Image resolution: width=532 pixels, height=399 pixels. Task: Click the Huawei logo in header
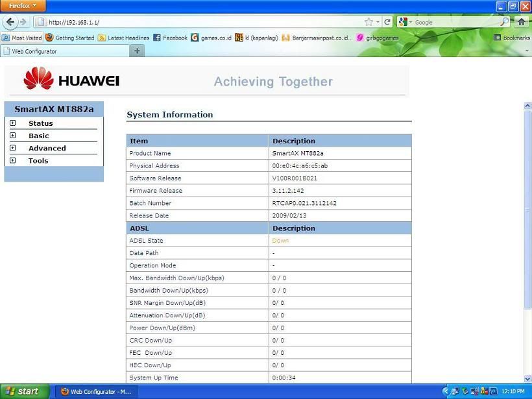(71, 79)
